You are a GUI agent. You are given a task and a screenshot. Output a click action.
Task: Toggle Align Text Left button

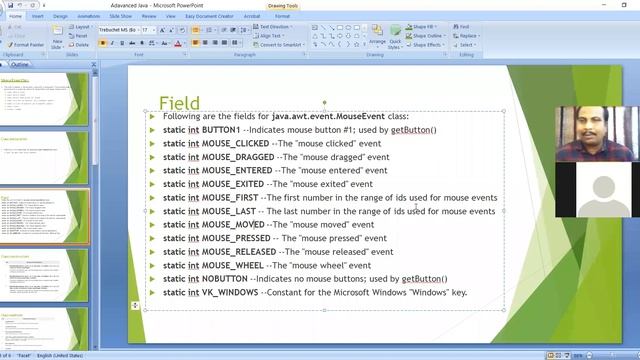(x=196, y=43)
